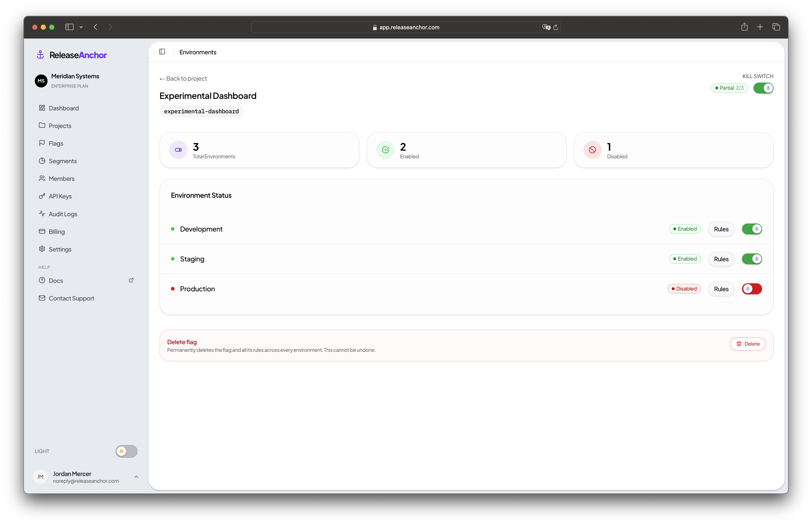Viewport: 812px width, 525px height.
Task: Click the translate icon in address bar
Action: [x=546, y=27]
